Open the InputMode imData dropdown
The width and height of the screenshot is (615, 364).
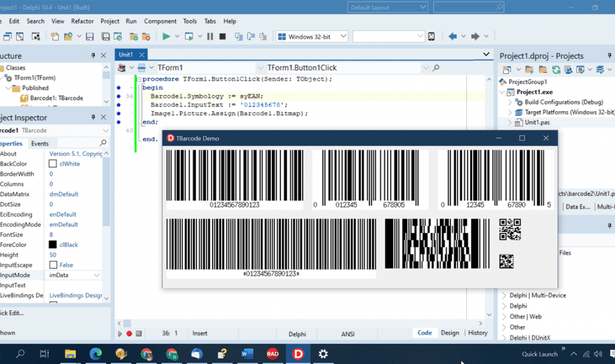97,275
